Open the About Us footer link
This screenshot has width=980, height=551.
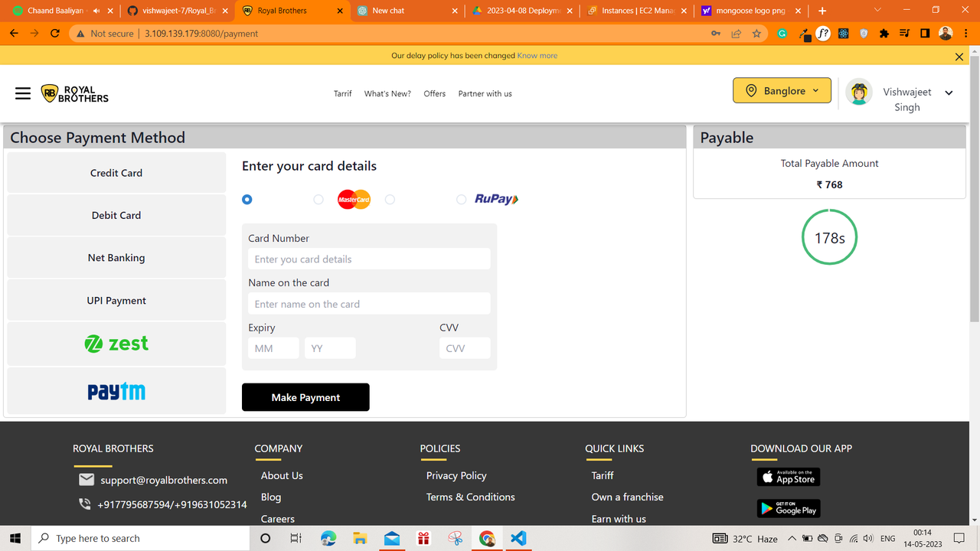[282, 475]
